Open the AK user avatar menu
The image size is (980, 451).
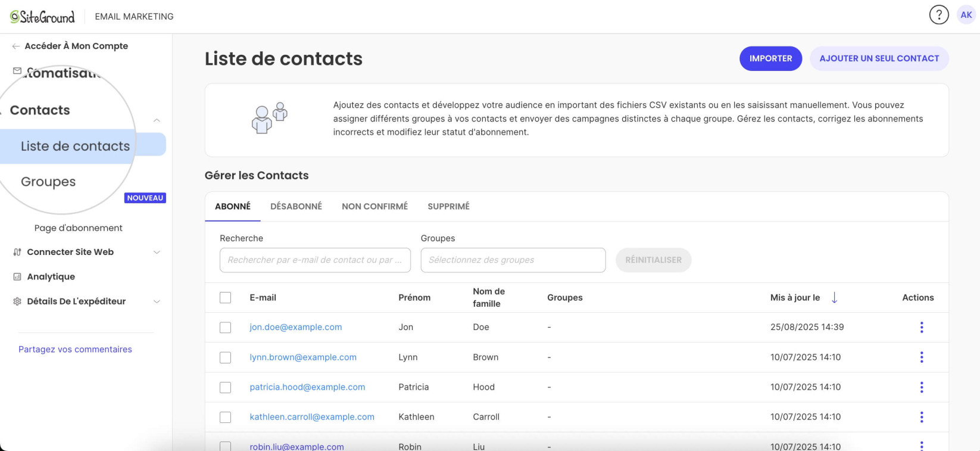[966, 15]
